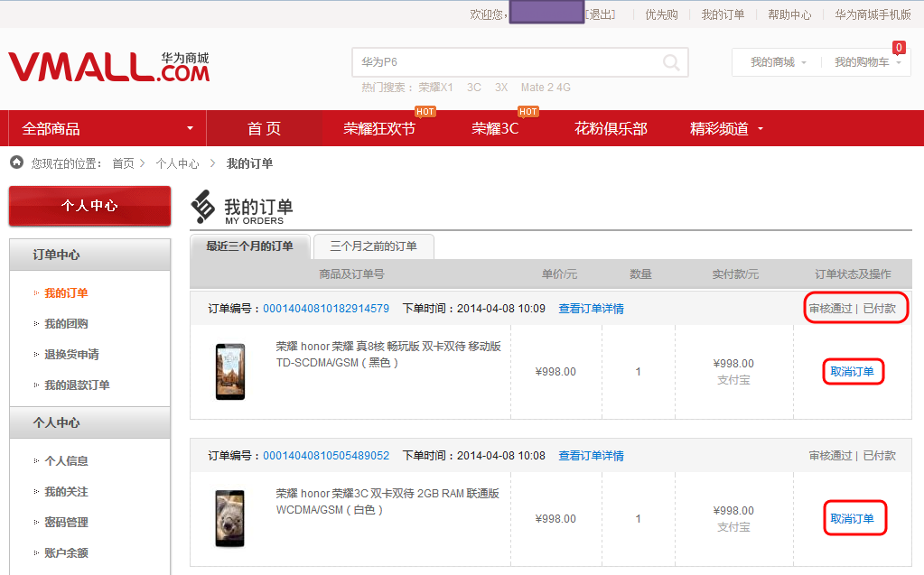
Task: Click the hot search term 3C
Action: (x=474, y=88)
